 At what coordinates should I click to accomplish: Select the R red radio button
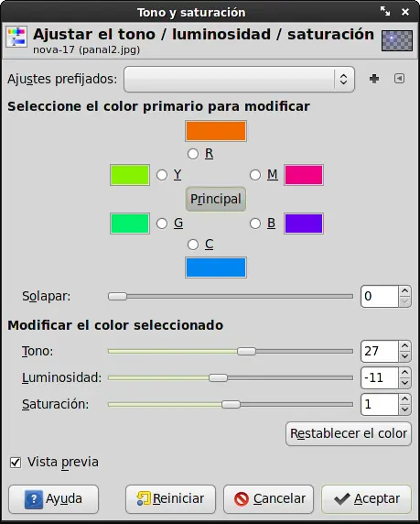[193, 154]
